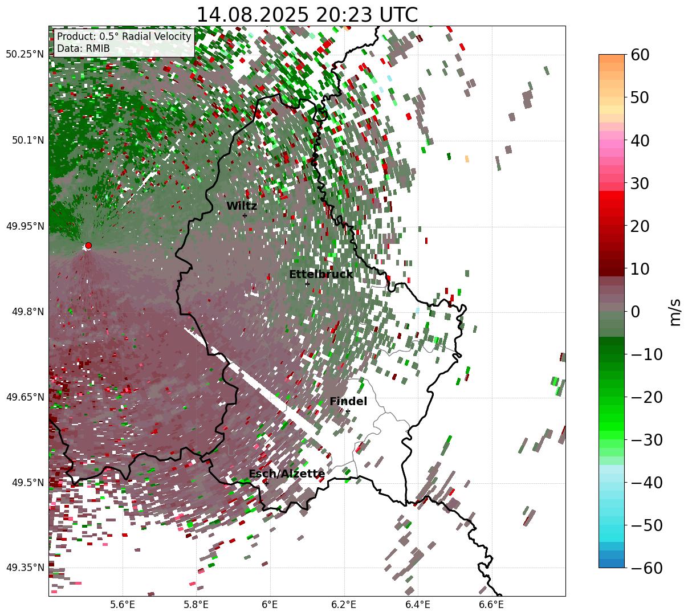Image resolution: width=688 pixels, height=616 pixels.
Task: Click the colorbar −30 tick label
Action: point(646,439)
